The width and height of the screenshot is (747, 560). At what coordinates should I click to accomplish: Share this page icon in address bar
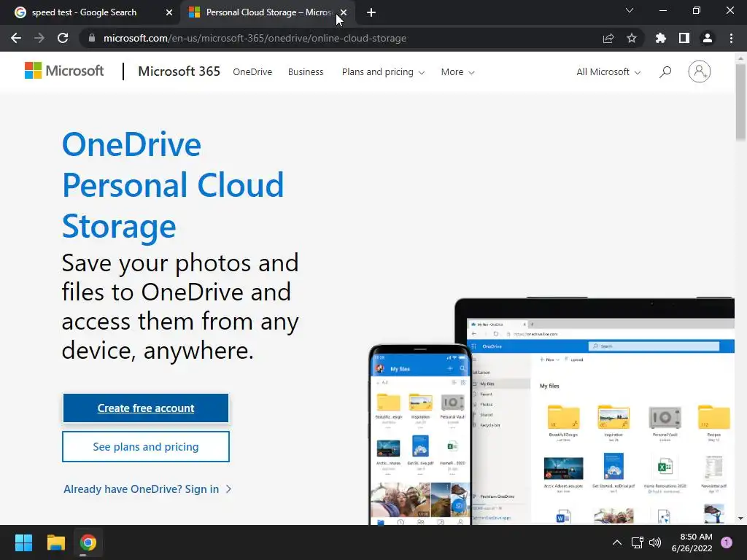608,38
